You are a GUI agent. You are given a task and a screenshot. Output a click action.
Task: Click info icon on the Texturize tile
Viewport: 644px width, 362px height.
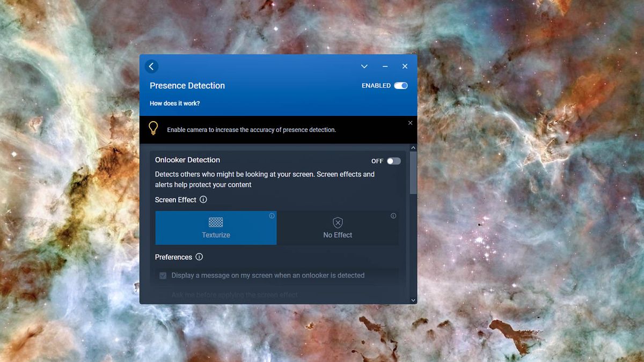click(272, 216)
